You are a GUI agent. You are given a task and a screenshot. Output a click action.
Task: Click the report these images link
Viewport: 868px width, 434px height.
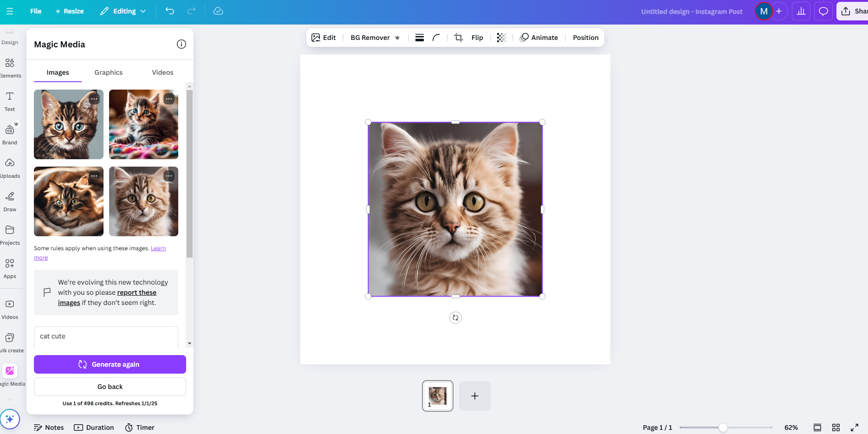(136, 292)
